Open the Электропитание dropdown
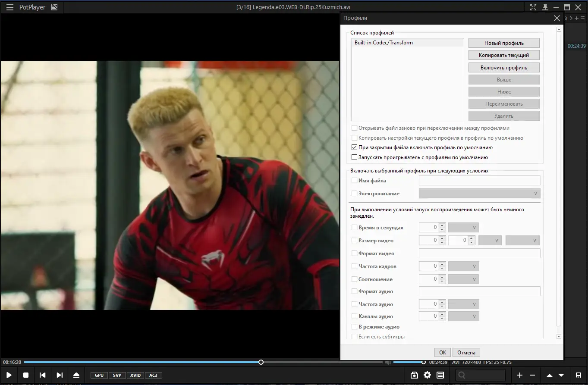Image resolution: width=588 pixels, height=385 pixels. pyautogui.click(x=480, y=194)
